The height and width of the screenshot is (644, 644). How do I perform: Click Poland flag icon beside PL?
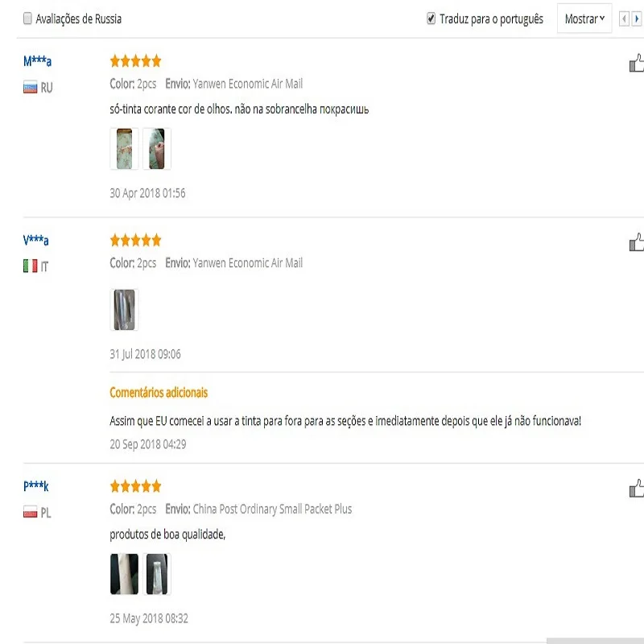(x=31, y=512)
